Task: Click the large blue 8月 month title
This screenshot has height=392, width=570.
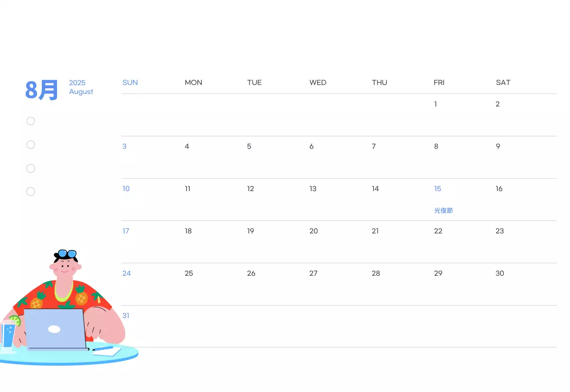Action: click(42, 90)
